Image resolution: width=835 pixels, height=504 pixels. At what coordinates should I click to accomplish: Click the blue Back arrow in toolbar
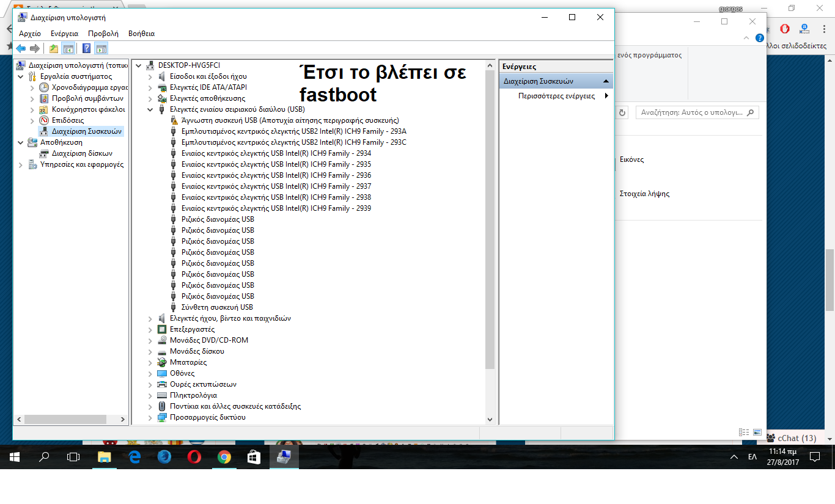[x=21, y=49]
